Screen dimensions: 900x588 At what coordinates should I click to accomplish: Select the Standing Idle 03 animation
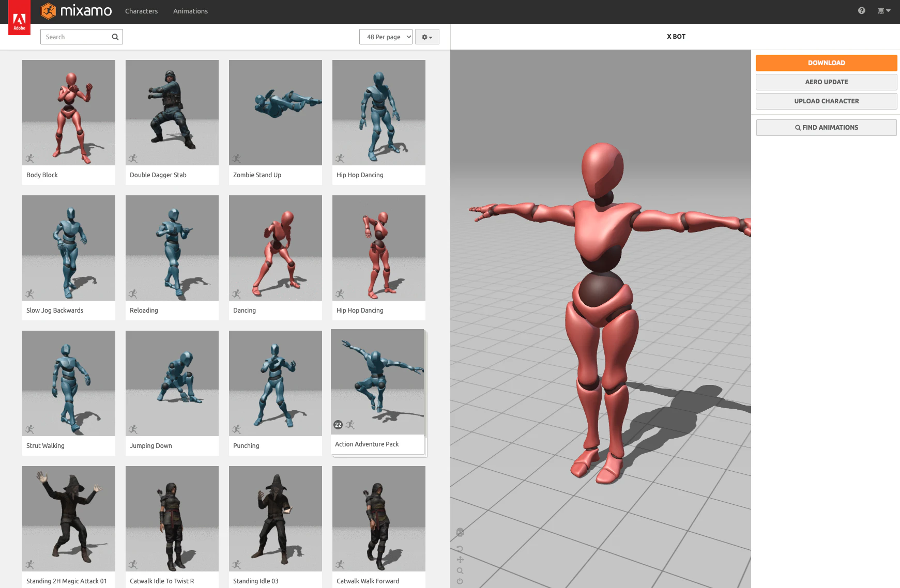pos(276,527)
